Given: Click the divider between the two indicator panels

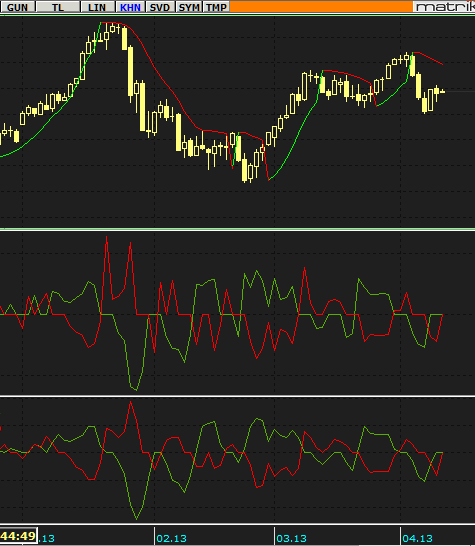Looking at the screenshot, I should pos(238,396).
